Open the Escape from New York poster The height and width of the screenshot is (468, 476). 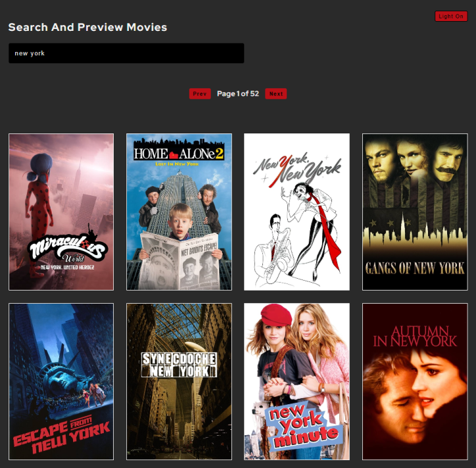coord(61,381)
